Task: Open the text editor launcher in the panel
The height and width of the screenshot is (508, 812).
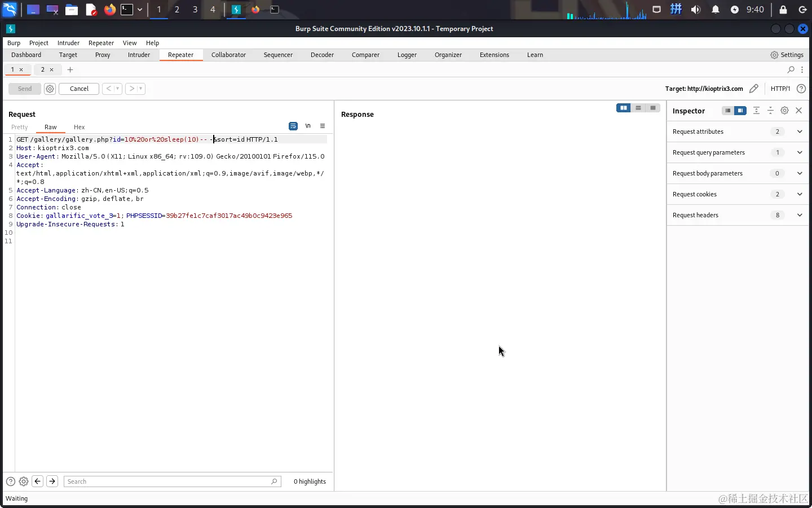Action: click(91, 10)
